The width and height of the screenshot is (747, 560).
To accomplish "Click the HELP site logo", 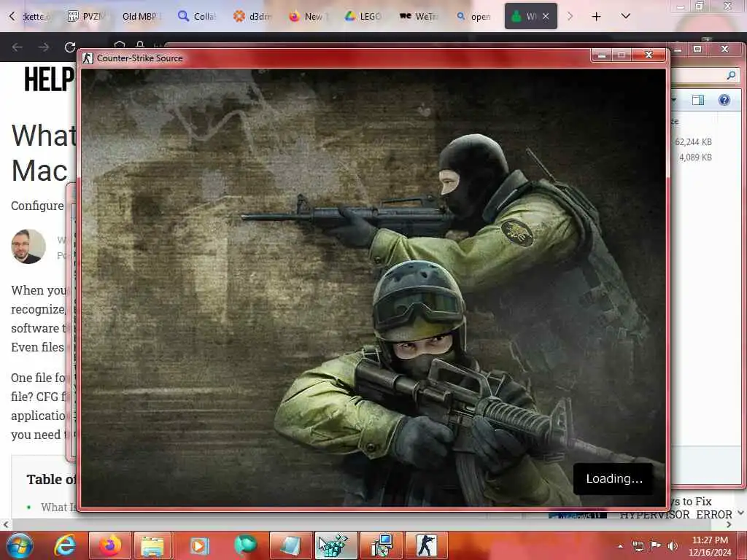I will 50,79.
